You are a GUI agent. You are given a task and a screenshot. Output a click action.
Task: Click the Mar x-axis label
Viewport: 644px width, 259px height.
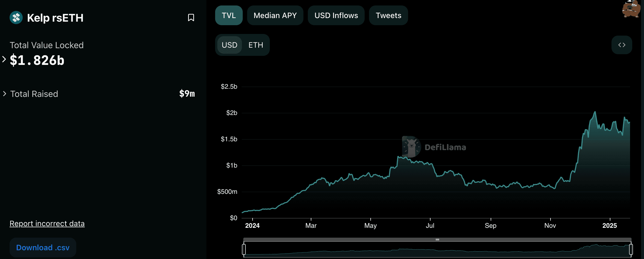[x=311, y=226]
